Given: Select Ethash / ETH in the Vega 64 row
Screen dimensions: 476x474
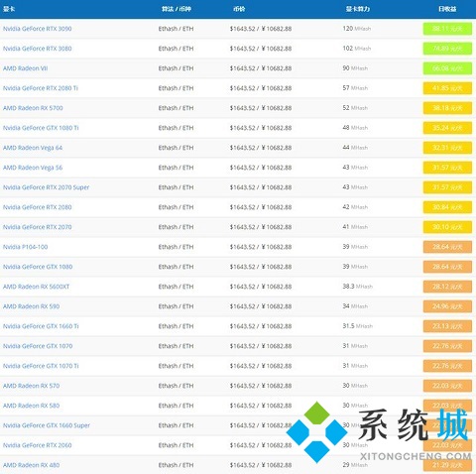Looking at the screenshot, I should (x=176, y=148).
